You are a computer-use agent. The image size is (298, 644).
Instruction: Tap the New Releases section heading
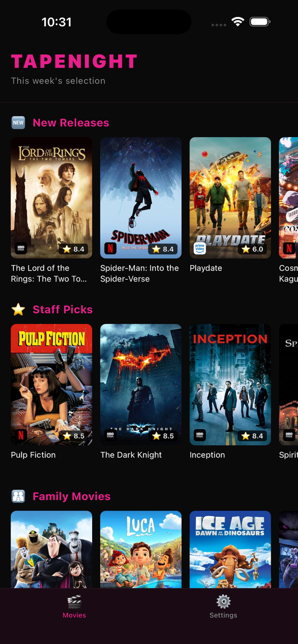(x=71, y=123)
